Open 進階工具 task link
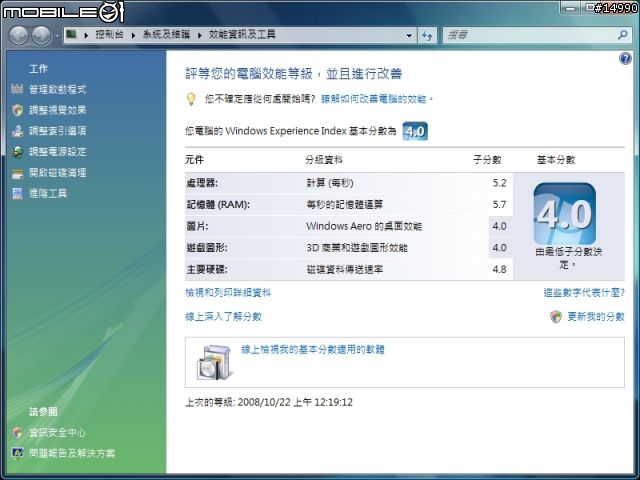 [x=48, y=193]
